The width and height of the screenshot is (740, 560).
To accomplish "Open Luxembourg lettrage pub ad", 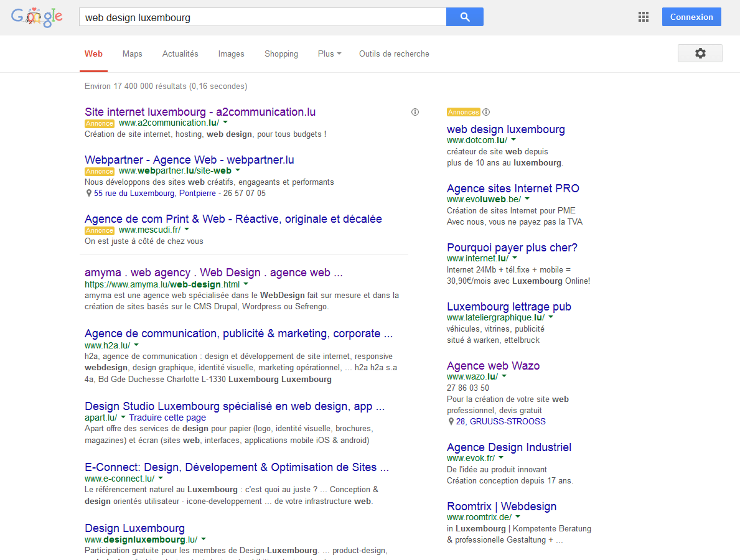I will 508,307.
